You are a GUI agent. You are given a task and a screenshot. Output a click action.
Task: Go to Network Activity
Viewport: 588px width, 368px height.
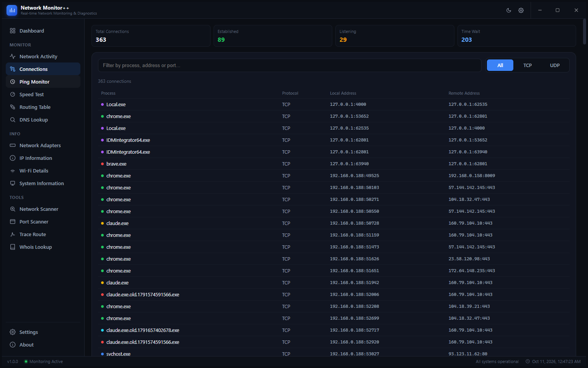43,56
